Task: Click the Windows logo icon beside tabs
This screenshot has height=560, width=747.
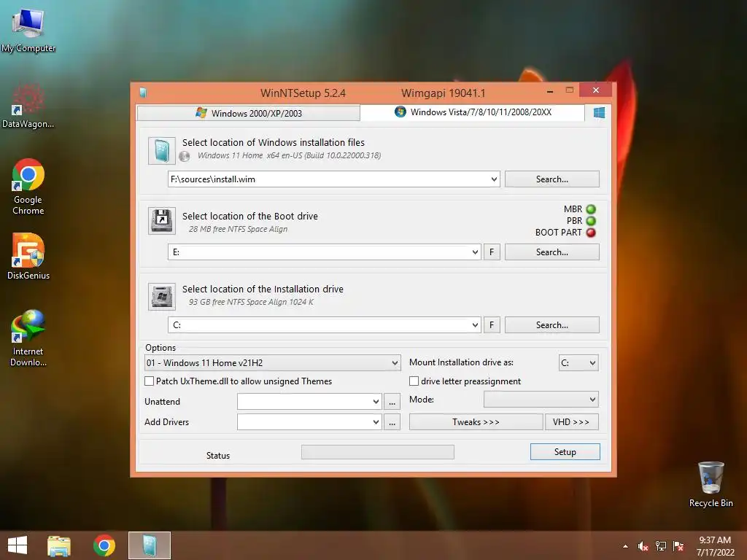Action: (x=600, y=112)
